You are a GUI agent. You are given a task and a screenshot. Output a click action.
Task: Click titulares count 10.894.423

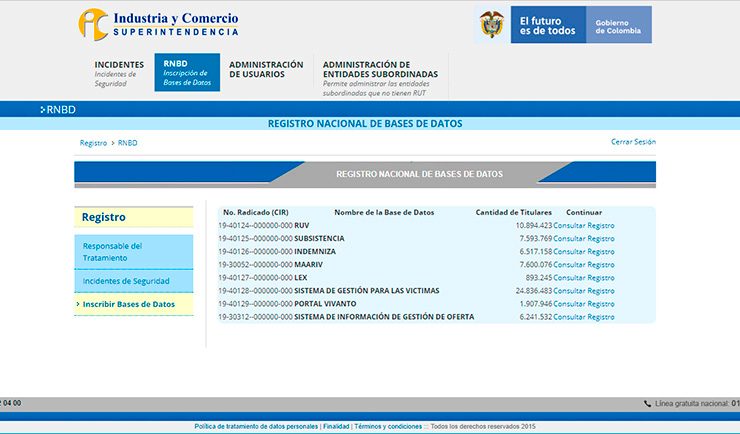(x=534, y=225)
